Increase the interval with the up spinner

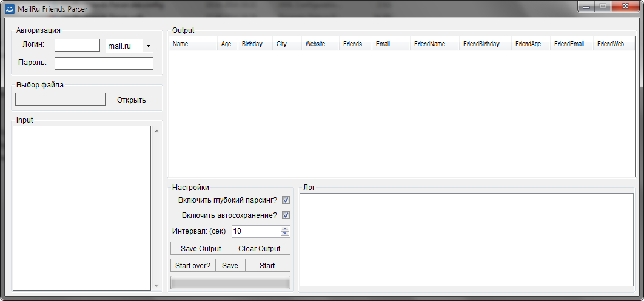[x=285, y=229]
